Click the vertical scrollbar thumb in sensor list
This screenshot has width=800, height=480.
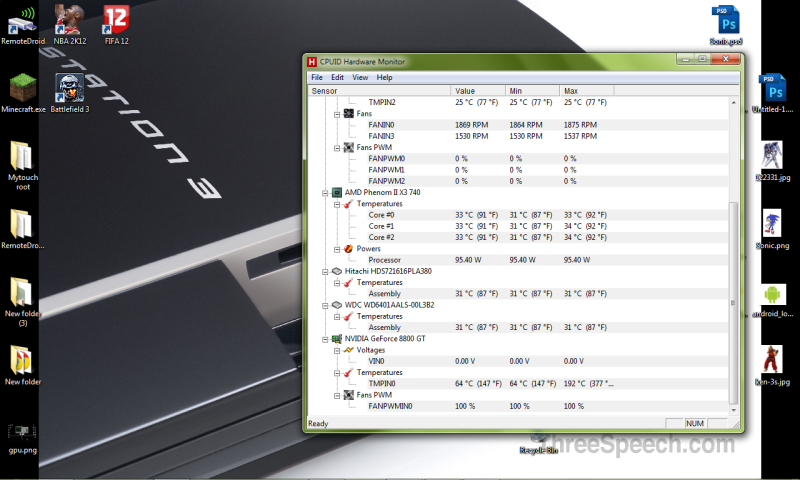[734, 302]
